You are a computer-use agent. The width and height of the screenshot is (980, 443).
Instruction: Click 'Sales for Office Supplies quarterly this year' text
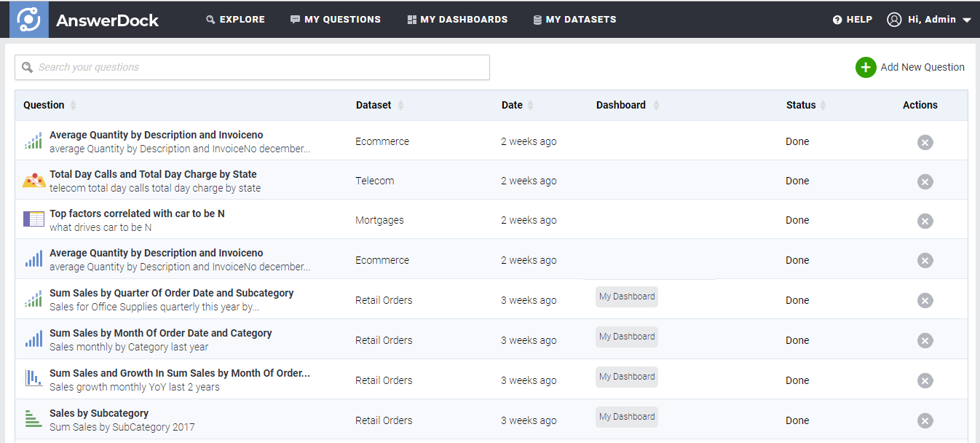point(154,307)
